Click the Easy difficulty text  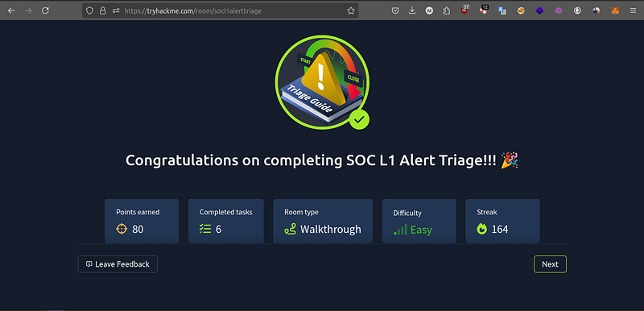[x=421, y=230]
